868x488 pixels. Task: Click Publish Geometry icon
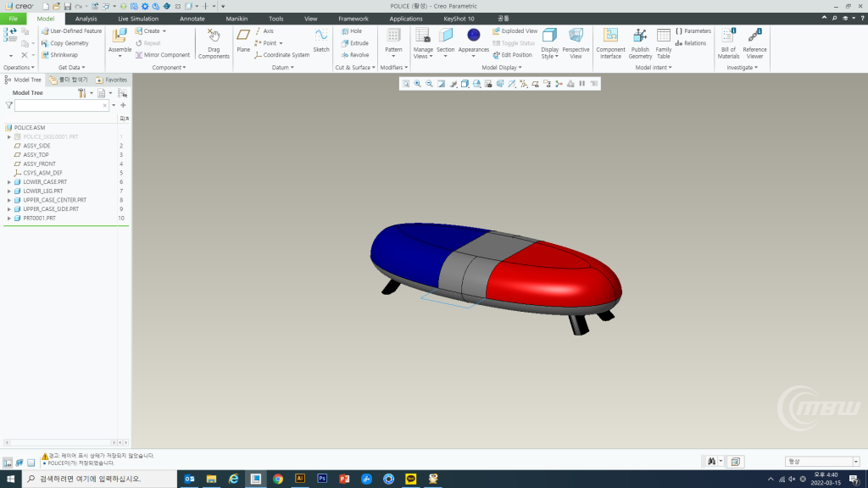click(640, 36)
